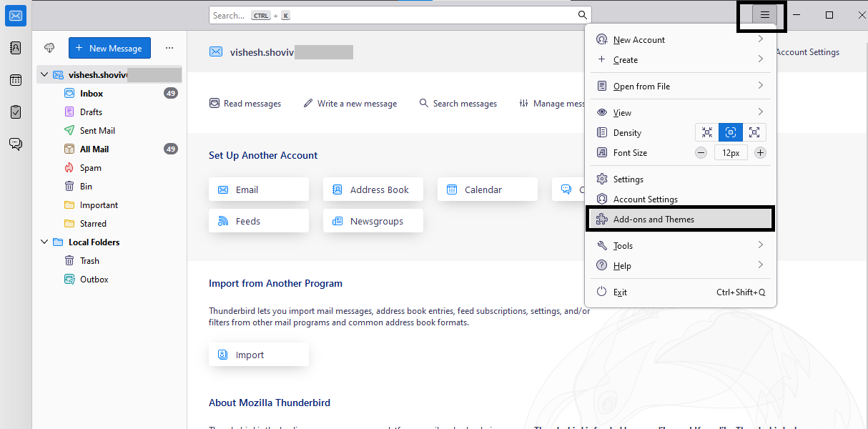Expand New Account submenu
Screen dimensions: 868x429
pyautogui.click(x=681, y=39)
